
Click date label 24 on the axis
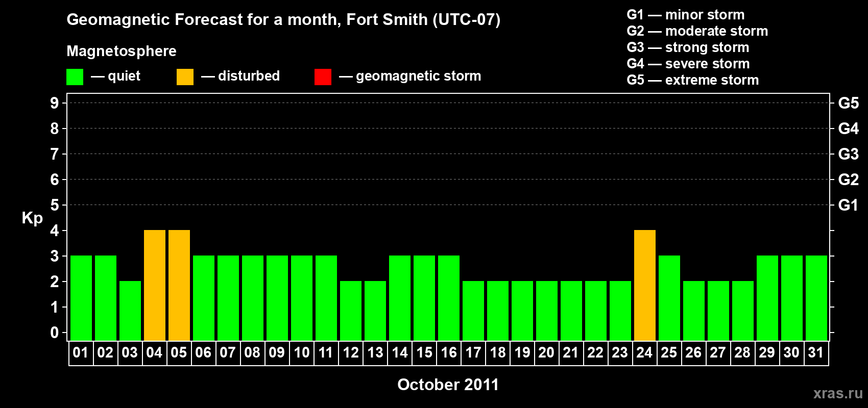click(x=644, y=353)
